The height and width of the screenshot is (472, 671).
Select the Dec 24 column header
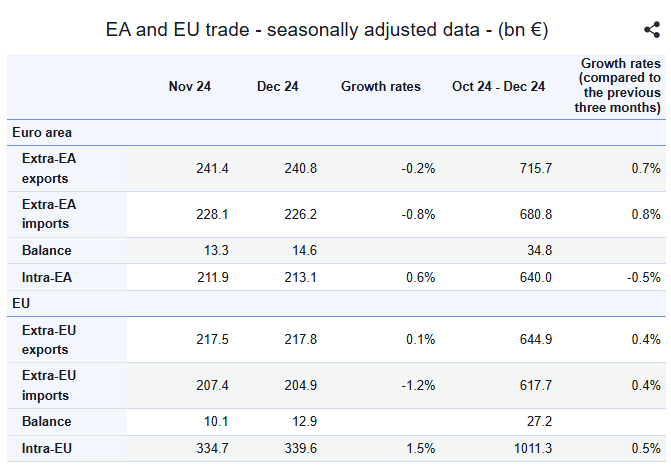[x=277, y=86]
